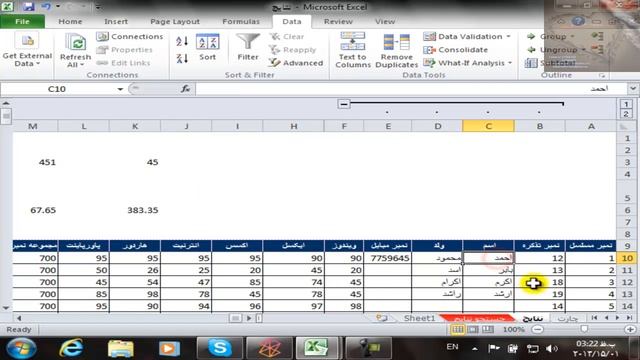Switch to Normal view in status bar
The height and width of the screenshot is (360, 640).
click(458, 329)
